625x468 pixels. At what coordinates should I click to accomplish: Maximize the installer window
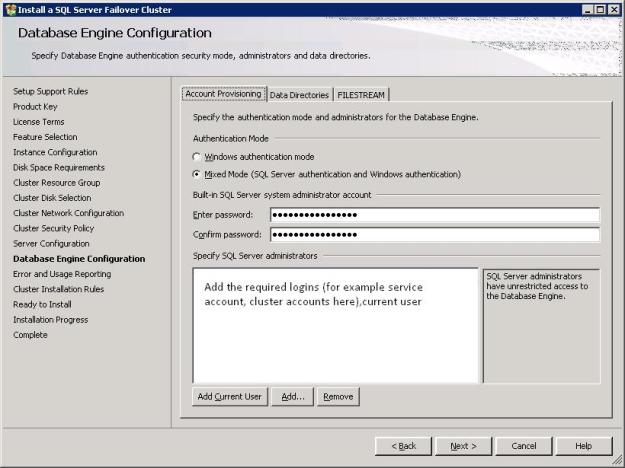[x=598, y=9]
